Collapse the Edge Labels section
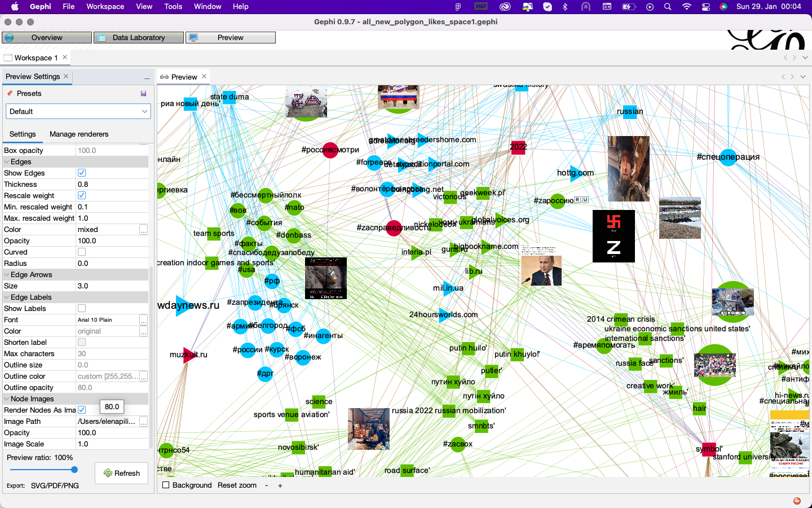The image size is (812, 508). (x=7, y=297)
